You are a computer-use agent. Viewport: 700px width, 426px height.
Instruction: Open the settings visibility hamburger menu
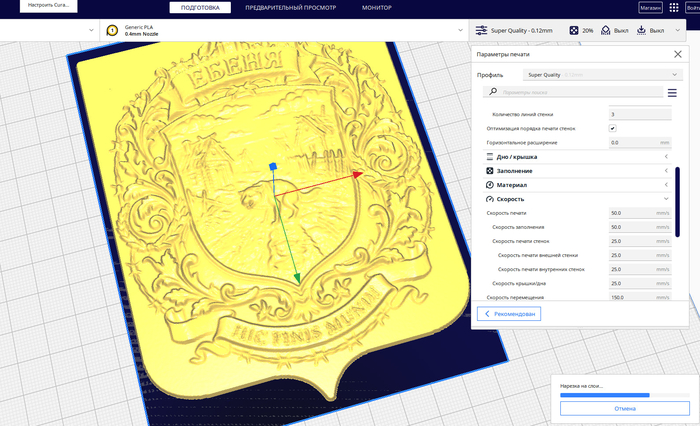click(672, 93)
